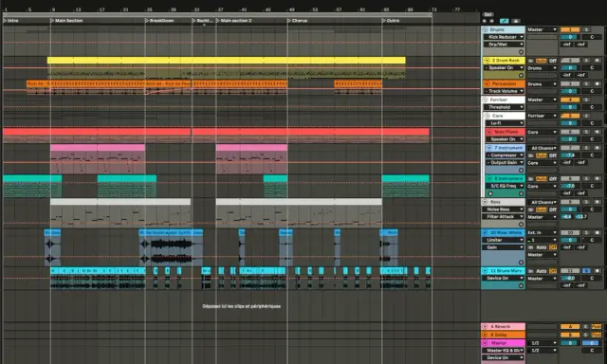
Task: Fold the 10 Riser White track
Action: pos(485,233)
